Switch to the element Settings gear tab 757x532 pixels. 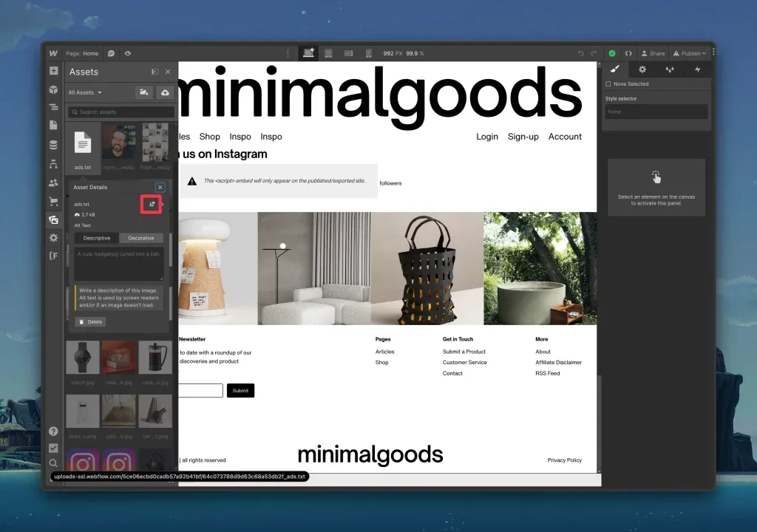click(x=642, y=69)
